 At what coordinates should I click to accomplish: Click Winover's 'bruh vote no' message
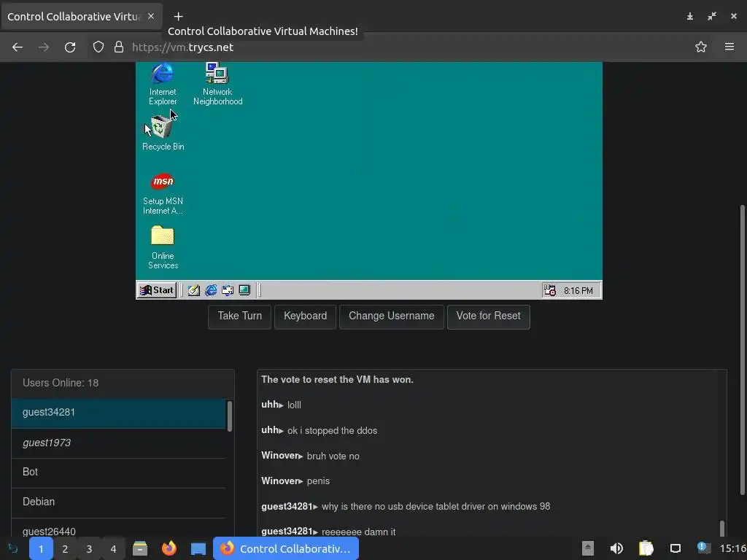(333, 456)
